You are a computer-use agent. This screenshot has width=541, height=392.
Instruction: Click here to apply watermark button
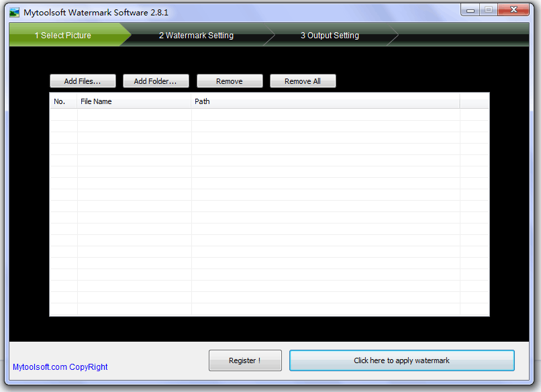tap(401, 360)
